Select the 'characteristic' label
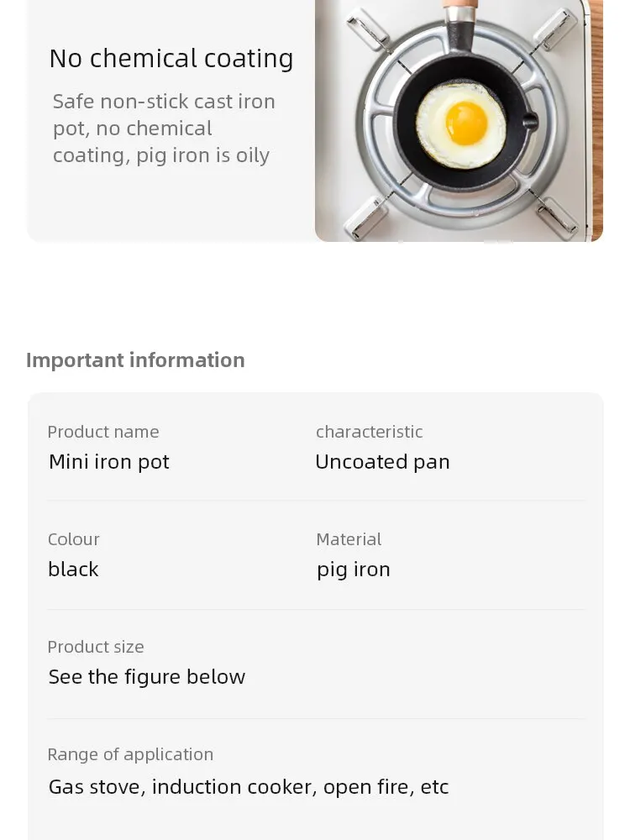630x840 pixels. (369, 432)
